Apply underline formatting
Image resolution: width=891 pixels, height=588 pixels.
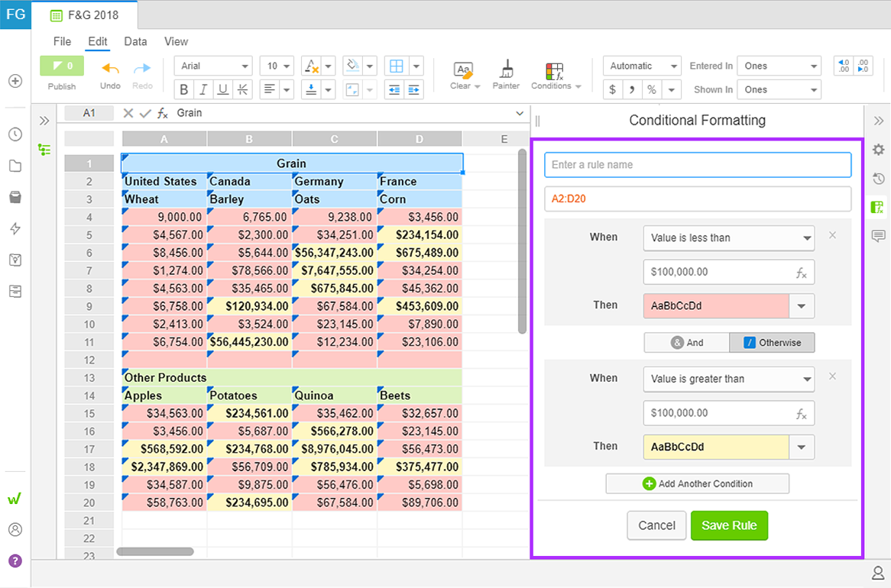pos(223,89)
